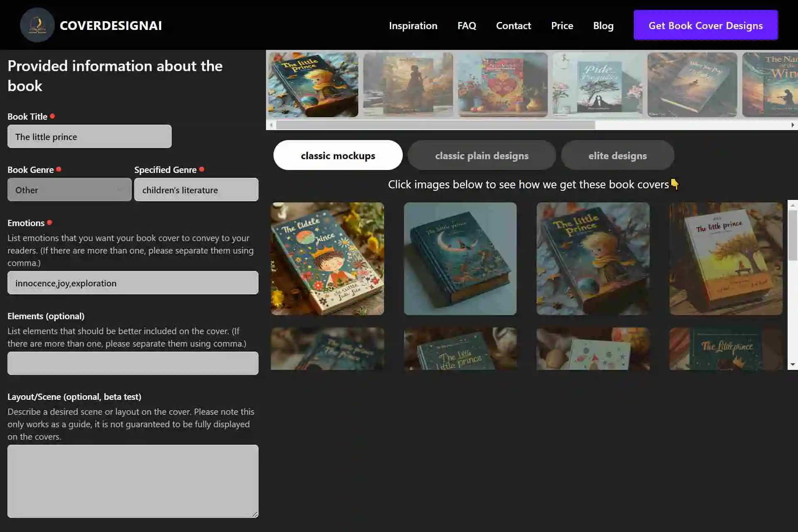Select the Wind cover carousel thumbnail
This screenshot has width=798, height=532.
pos(770,85)
